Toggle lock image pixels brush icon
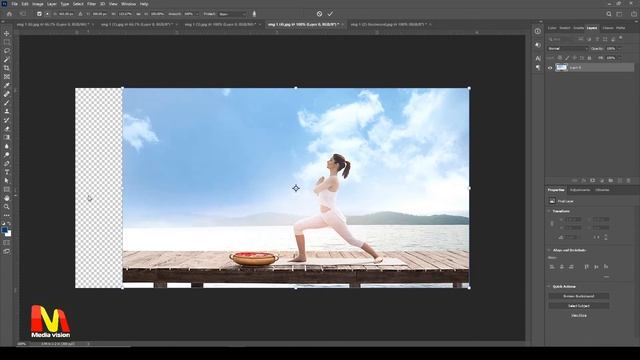 pyautogui.click(x=567, y=58)
